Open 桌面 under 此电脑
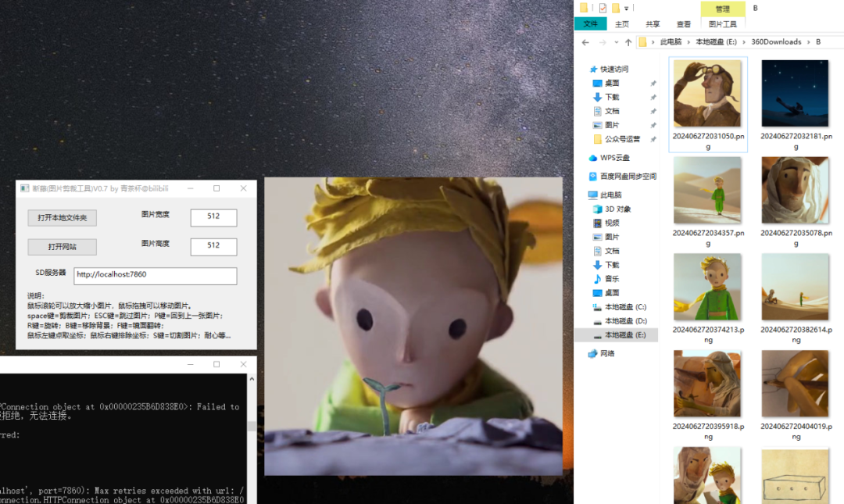844x504 pixels. pyautogui.click(x=612, y=294)
